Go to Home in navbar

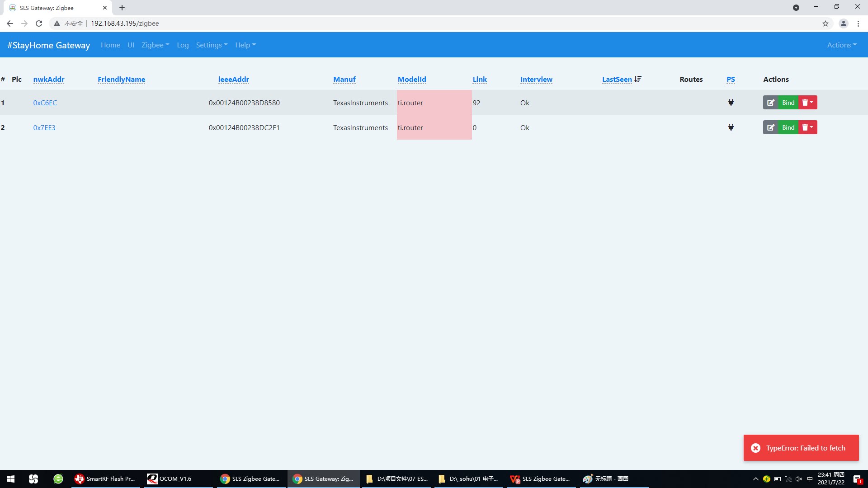click(110, 45)
